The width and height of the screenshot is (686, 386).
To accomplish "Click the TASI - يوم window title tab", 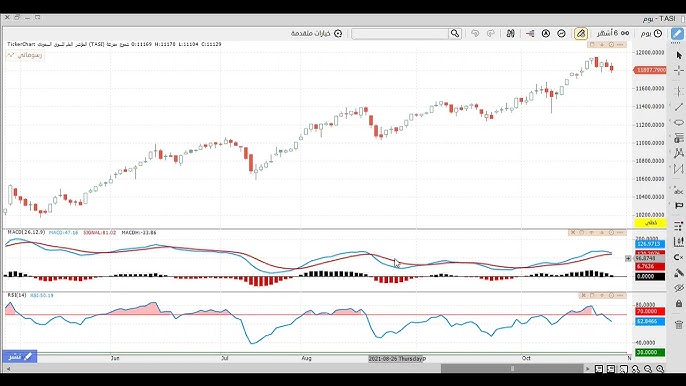I will pos(659,19).
